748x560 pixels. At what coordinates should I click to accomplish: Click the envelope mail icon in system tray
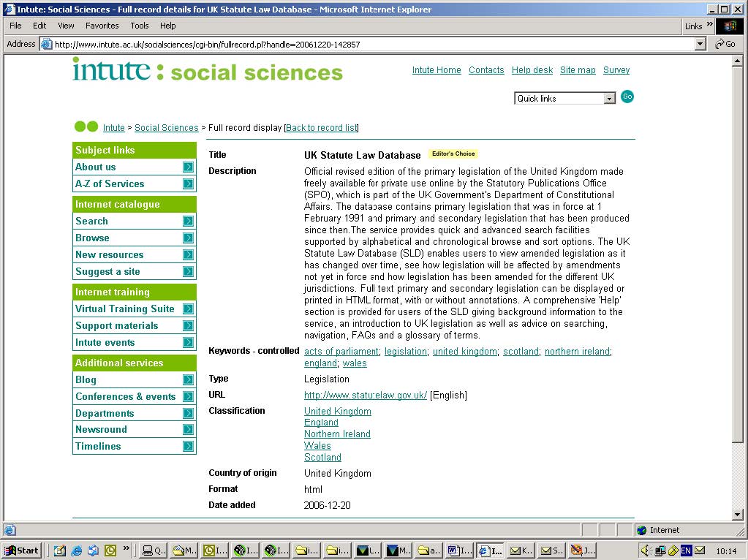[699, 550]
